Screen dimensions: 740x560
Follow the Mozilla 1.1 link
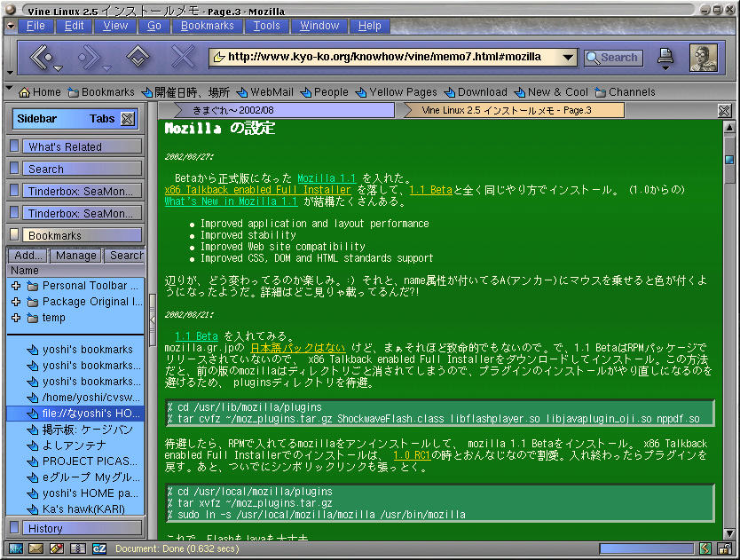point(327,178)
